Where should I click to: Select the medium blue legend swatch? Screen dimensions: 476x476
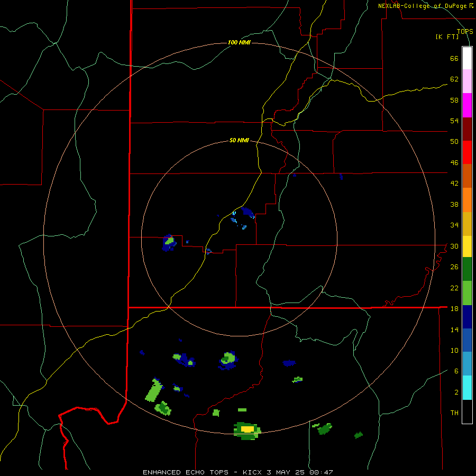[467, 340]
